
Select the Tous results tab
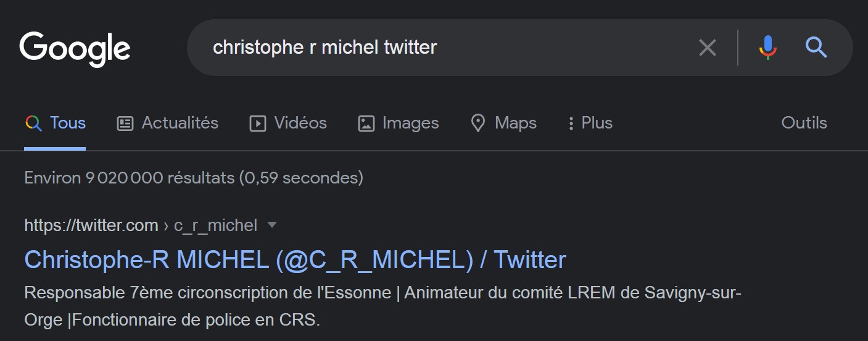(x=67, y=123)
